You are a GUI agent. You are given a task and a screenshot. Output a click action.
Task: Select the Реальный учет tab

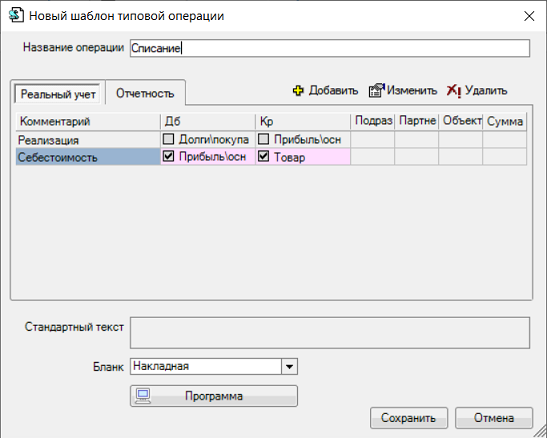(58, 94)
